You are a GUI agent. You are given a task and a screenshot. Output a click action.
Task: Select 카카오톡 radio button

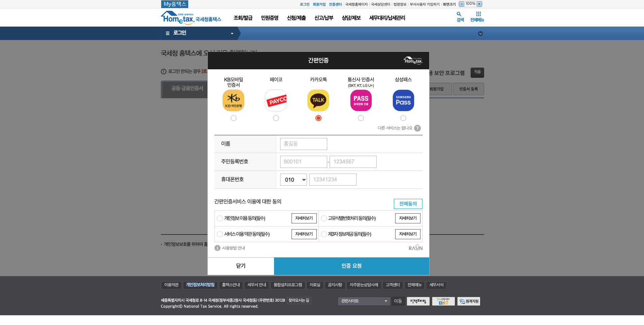(x=318, y=118)
